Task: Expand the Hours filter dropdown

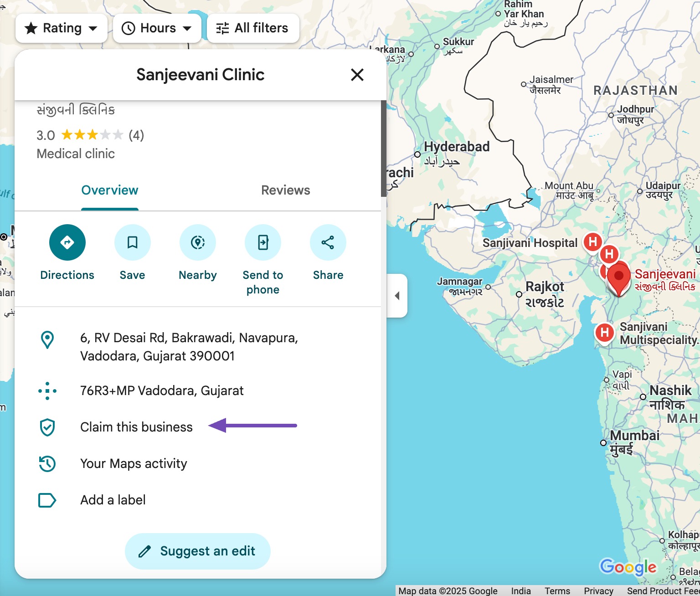Action: coord(157,28)
